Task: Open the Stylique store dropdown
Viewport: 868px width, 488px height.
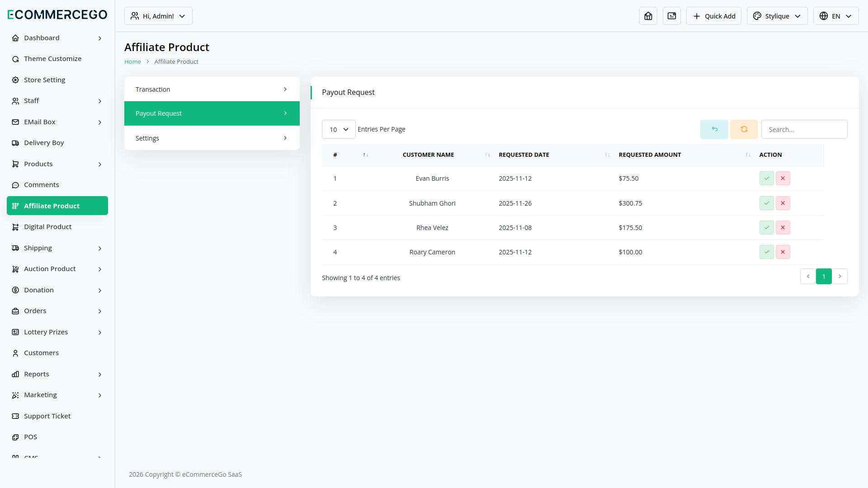Action: [777, 16]
